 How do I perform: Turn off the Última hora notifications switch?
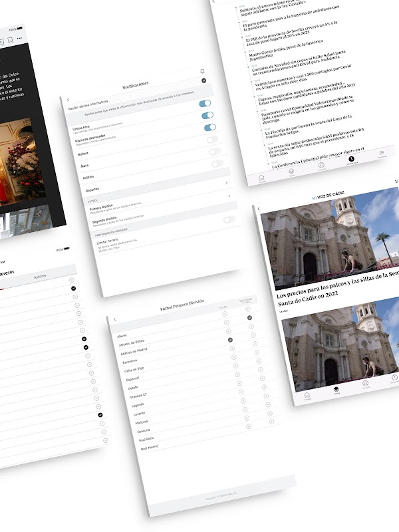click(205, 104)
